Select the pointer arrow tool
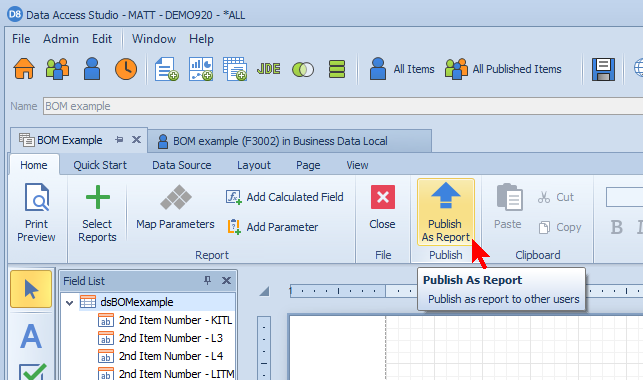The image size is (643, 380). coord(31,289)
